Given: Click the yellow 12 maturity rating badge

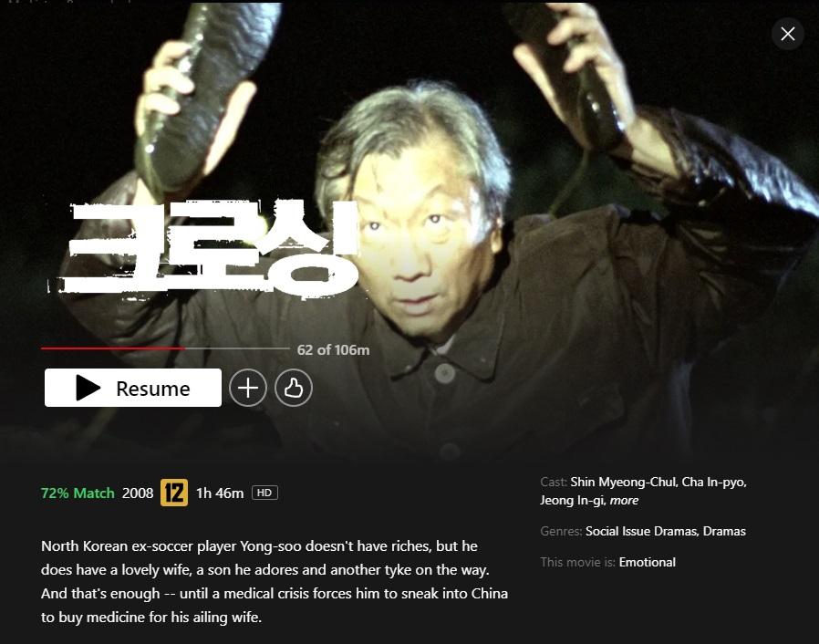Looking at the screenshot, I should (x=174, y=493).
